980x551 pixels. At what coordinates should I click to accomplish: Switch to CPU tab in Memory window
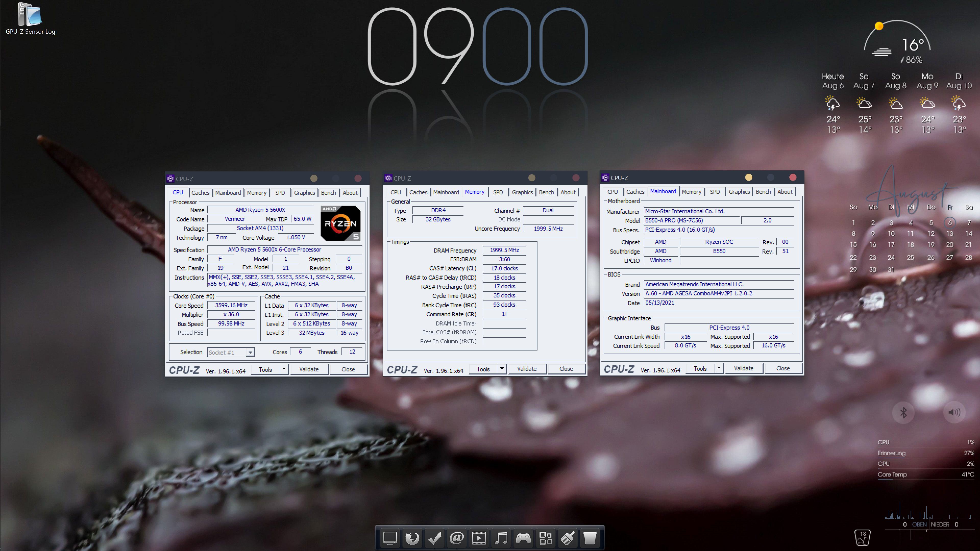coord(396,192)
